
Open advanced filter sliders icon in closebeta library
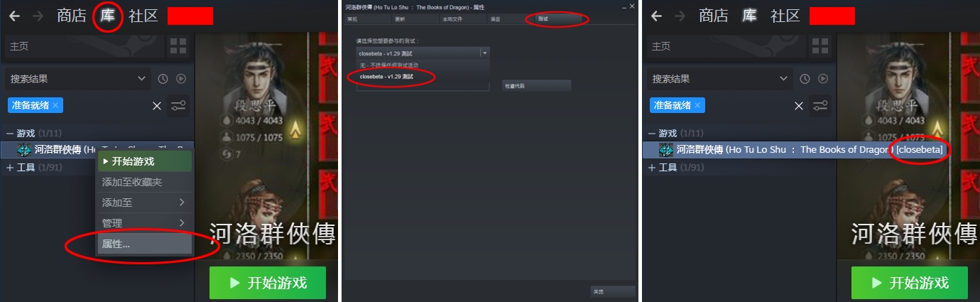(x=820, y=106)
